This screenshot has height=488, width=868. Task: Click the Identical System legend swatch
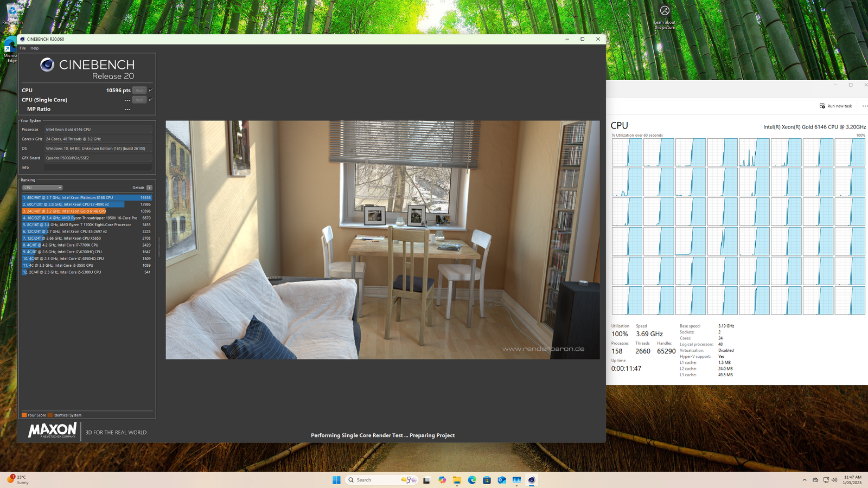pyautogui.click(x=50, y=415)
